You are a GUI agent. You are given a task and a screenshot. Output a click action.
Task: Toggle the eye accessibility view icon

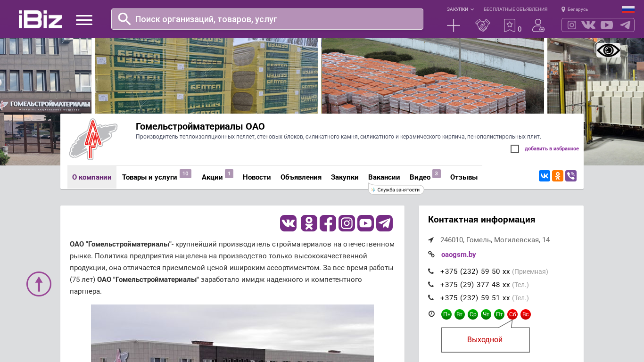tap(608, 50)
